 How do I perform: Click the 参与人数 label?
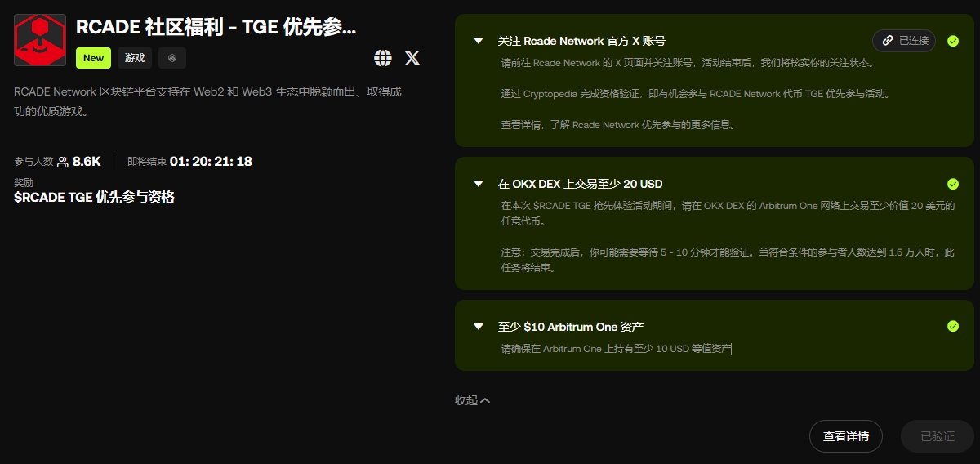pos(33,162)
